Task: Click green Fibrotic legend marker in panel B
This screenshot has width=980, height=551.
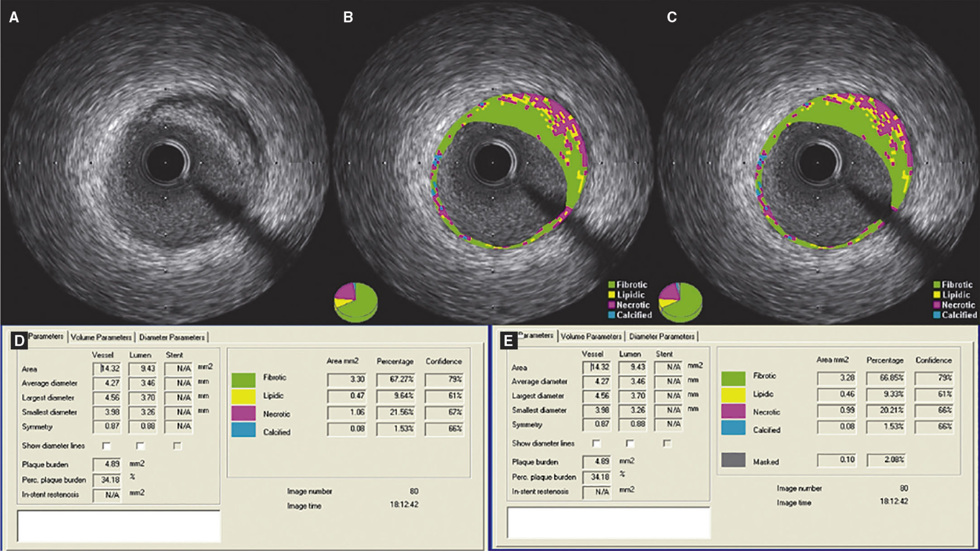Action: pyautogui.click(x=611, y=285)
